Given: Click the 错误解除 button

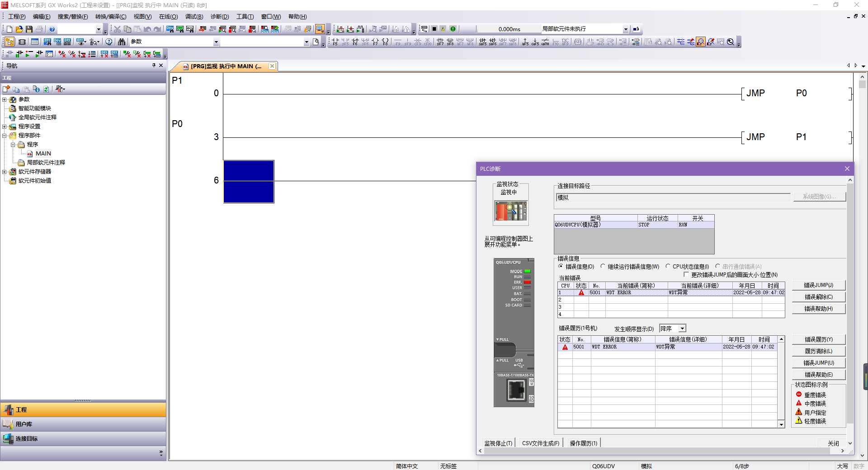Looking at the screenshot, I should pyautogui.click(x=818, y=297).
